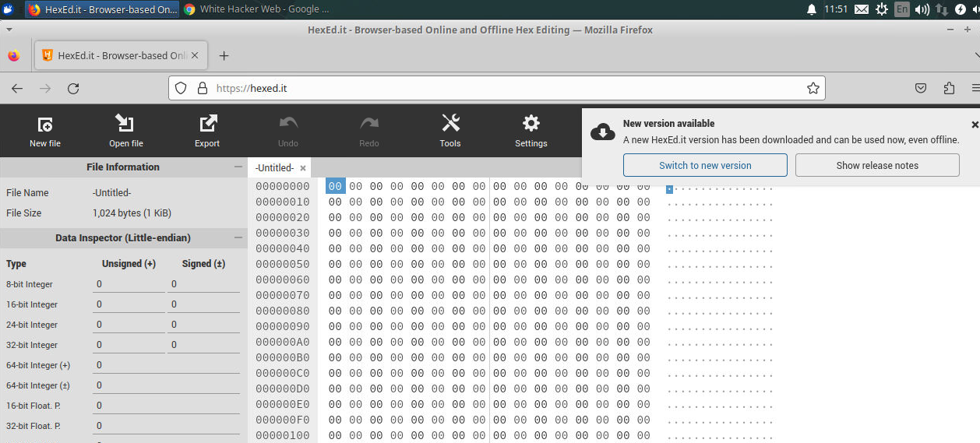Viewport: 980px width, 443px height.
Task: Edit the 32-bit Integer unsigned value
Action: 129,345
